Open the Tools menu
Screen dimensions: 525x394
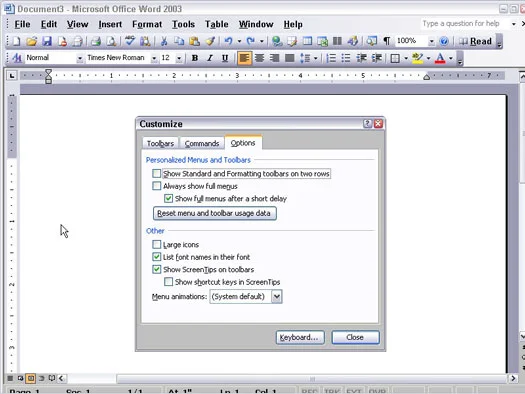pos(183,24)
